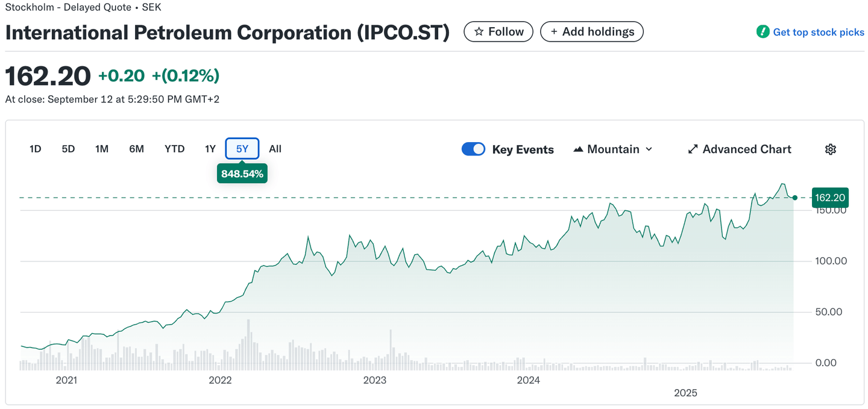
Task: Show the All time range
Action: click(275, 149)
